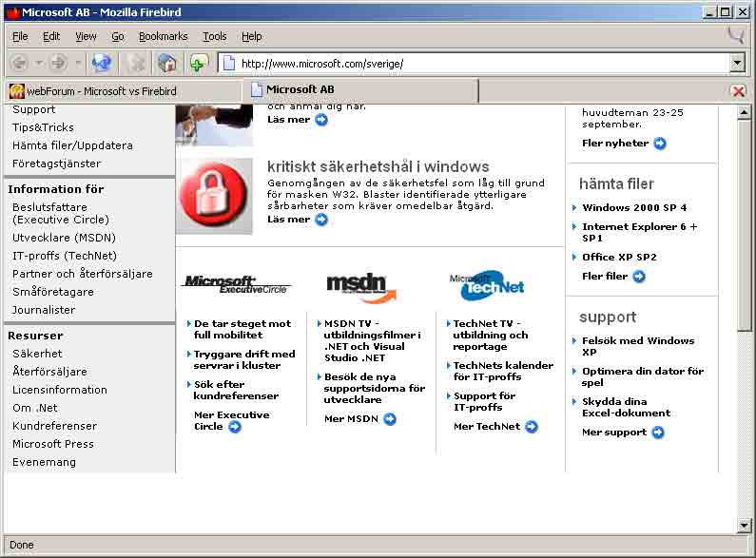The height and width of the screenshot is (558, 756).
Task: Click the msdn logo
Action: coord(361,287)
